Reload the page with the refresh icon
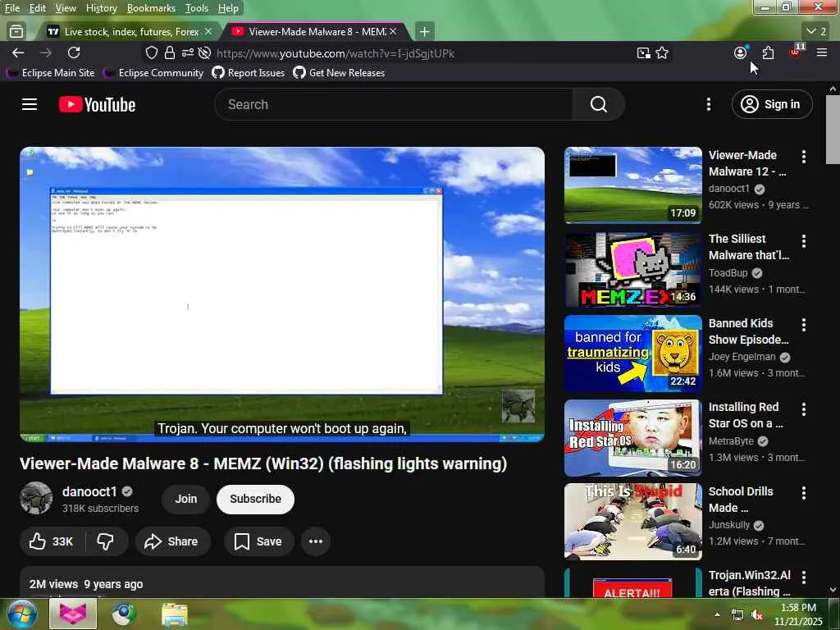This screenshot has width=840, height=630. click(x=74, y=52)
